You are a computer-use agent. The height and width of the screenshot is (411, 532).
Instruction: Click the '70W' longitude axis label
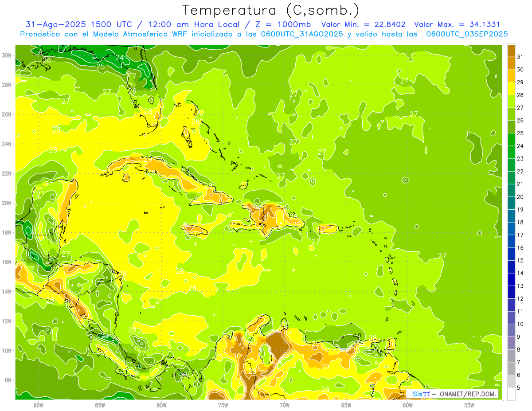pyautogui.click(x=285, y=405)
